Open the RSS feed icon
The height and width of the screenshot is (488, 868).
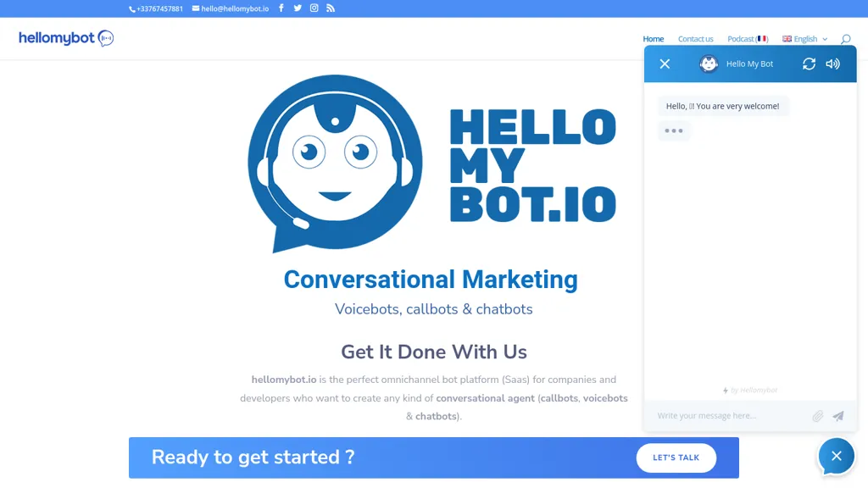(x=331, y=8)
